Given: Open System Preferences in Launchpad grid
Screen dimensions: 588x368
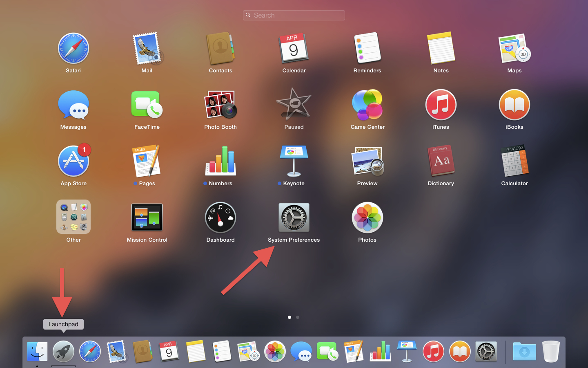Looking at the screenshot, I should [294, 218].
